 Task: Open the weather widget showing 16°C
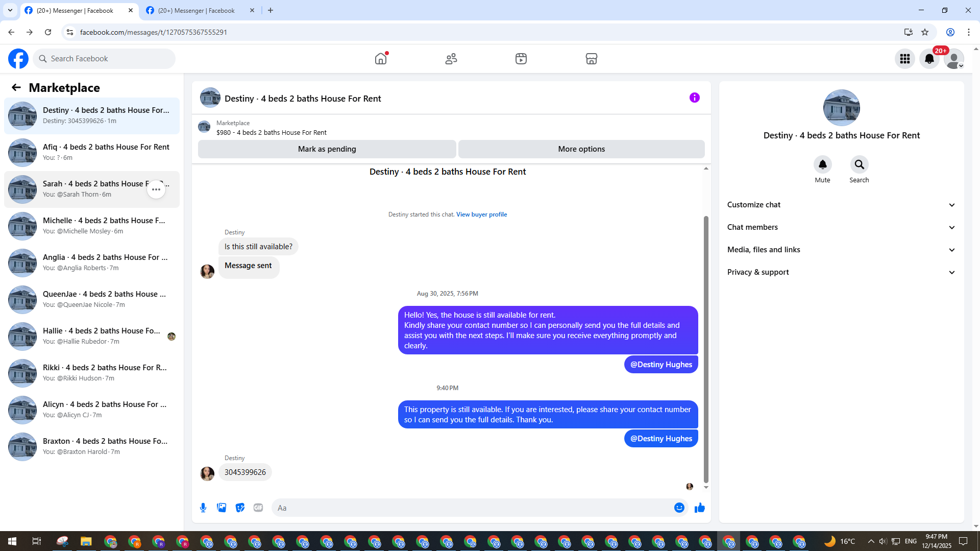tap(840, 541)
